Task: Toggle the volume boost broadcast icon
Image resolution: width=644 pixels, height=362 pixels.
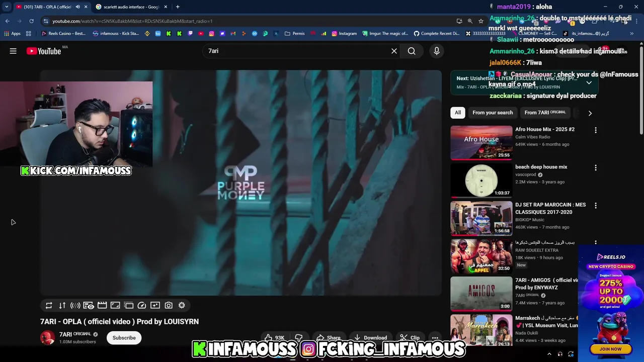Action: coord(75,305)
